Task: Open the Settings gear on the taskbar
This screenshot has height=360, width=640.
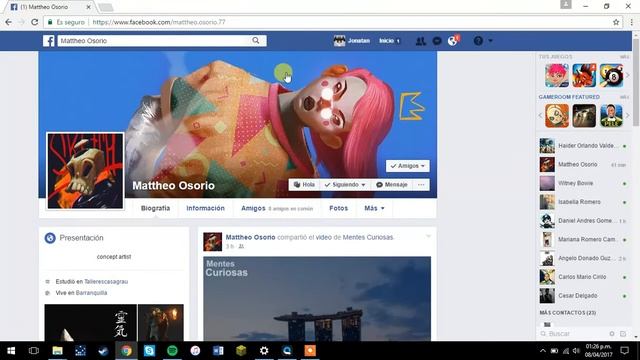Action: point(264,351)
